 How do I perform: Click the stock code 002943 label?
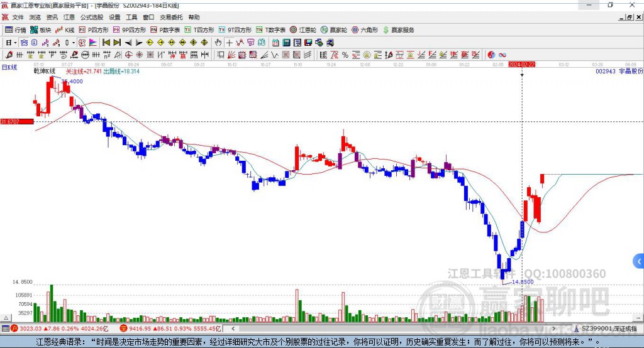click(x=606, y=72)
